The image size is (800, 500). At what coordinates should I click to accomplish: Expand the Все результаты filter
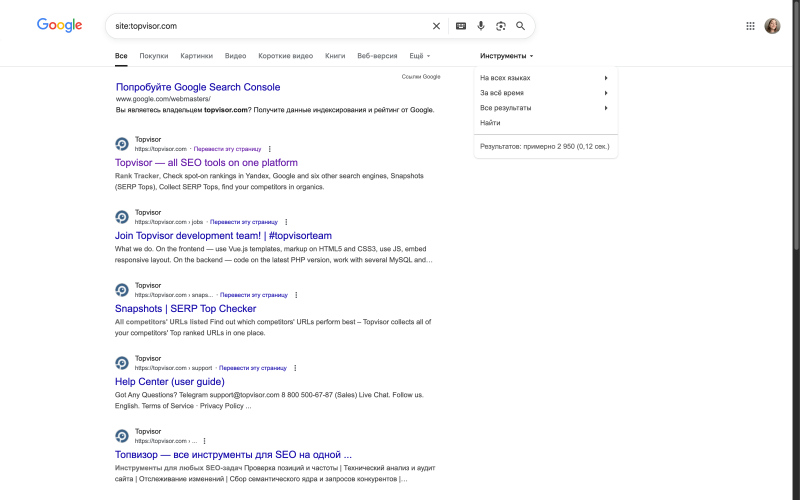(545, 108)
